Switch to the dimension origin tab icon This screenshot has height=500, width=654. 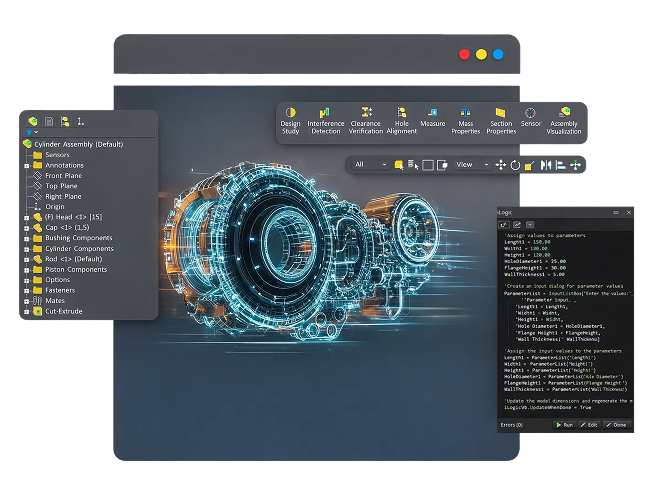click(80, 121)
